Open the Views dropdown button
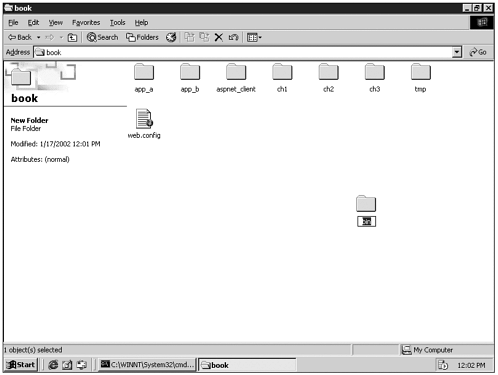 [254, 37]
